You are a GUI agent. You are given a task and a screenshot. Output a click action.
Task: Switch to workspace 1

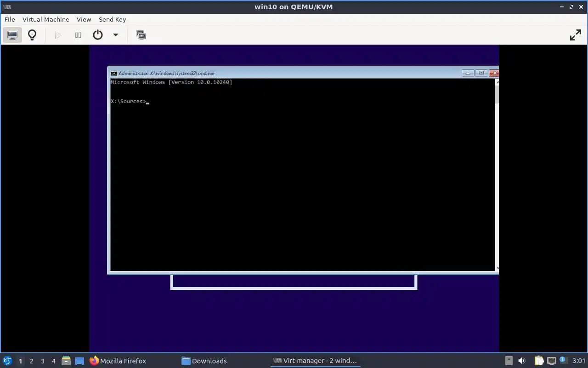[20, 361]
